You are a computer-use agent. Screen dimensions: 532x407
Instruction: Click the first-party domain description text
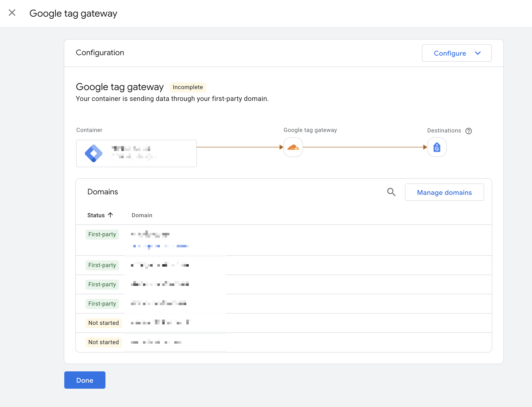[172, 98]
